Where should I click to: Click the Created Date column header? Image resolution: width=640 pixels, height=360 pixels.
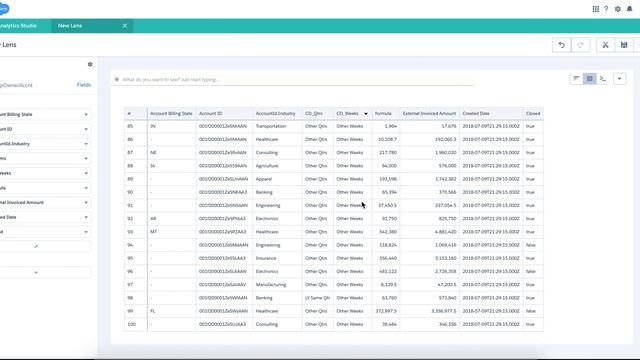click(491, 113)
